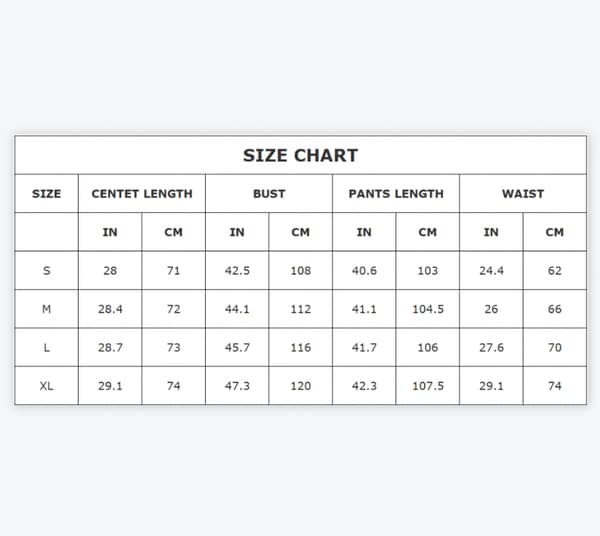Select the 66 waist centimeters cell

[554, 309]
